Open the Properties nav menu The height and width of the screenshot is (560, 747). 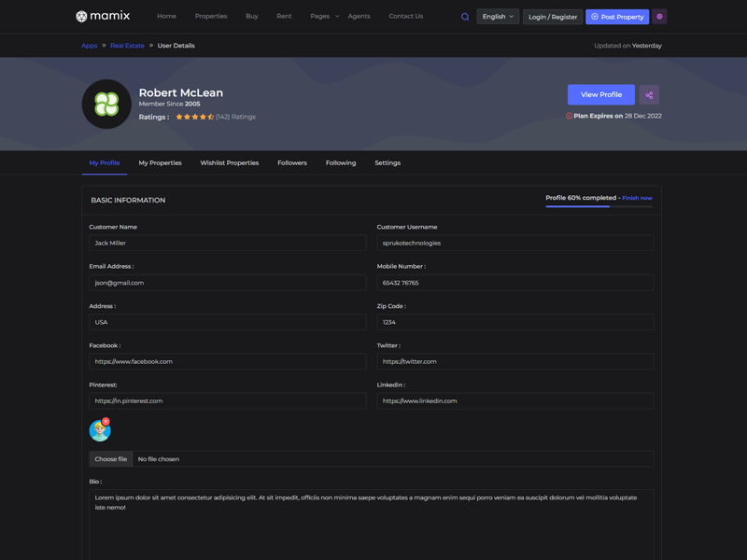point(211,16)
